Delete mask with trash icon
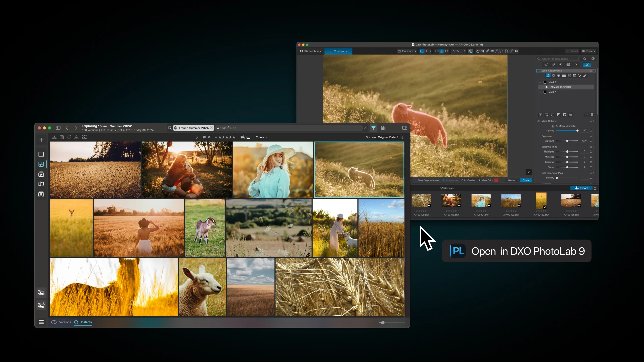The height and width of the screenshot is (362, 644). tap(592, 115)
